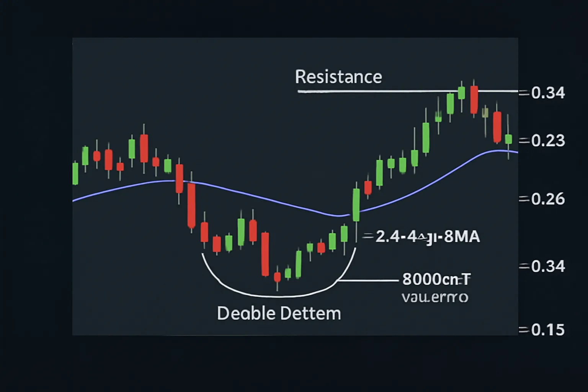The width and height of the screenshot is (588, 392).
Task: Click the Resistance text label
Action: (x=338, y=77)
